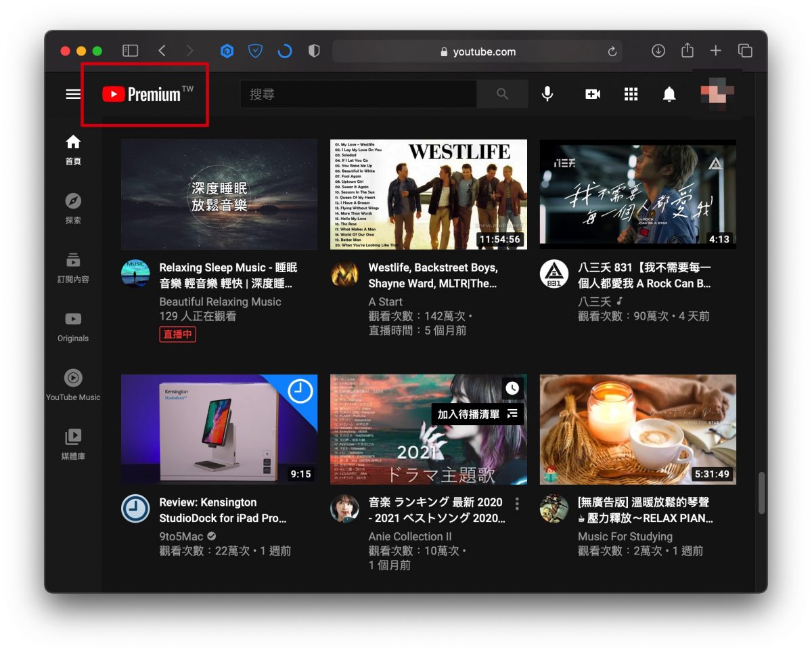This screenshot has height=652, width=812.
Task: Go to 首頁 in sidebar
Action: click(x=73, y=150)
